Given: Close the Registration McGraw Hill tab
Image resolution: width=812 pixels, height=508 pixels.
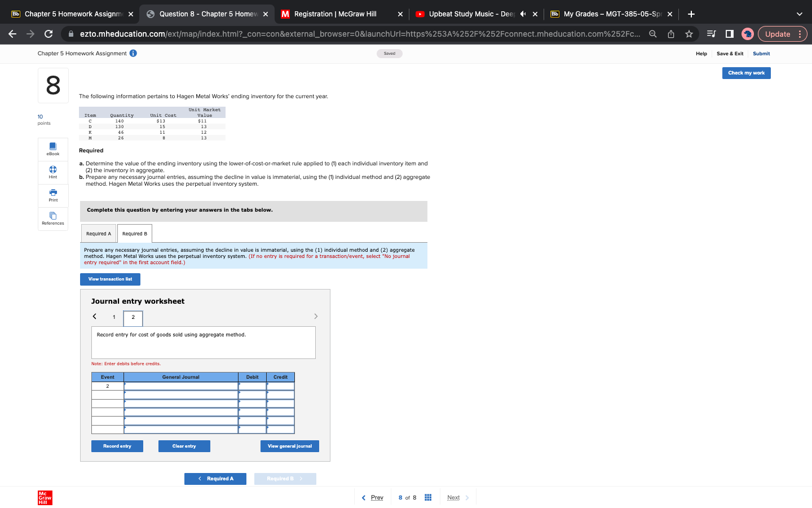Looking at the screenshot, I should click(400, 14).
